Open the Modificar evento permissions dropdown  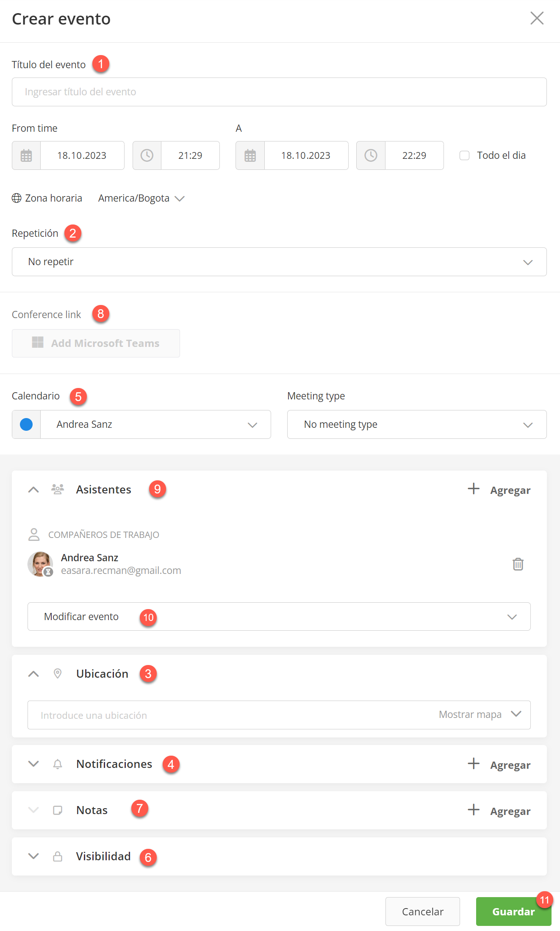pyautogui.click(x=279, y=617)
